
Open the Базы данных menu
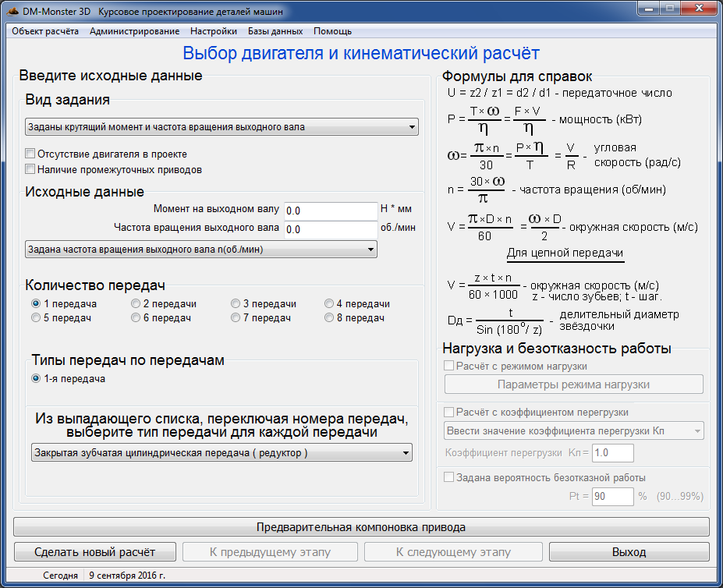(275, 31)
